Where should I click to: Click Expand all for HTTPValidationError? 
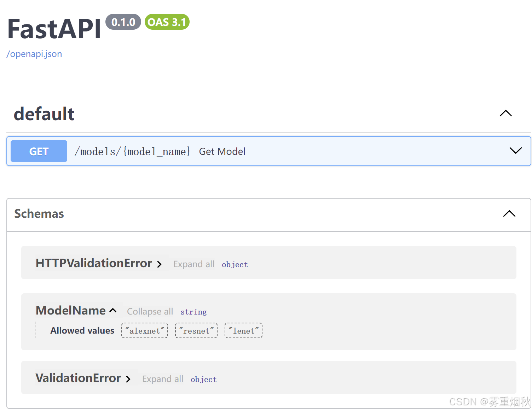pos(194,264)
